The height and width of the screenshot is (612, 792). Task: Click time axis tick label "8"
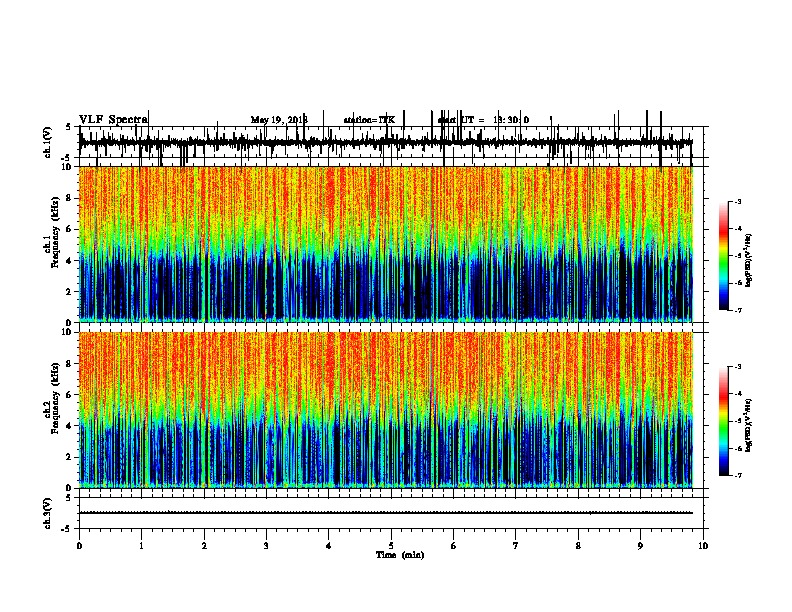click(x=578, y=546)
